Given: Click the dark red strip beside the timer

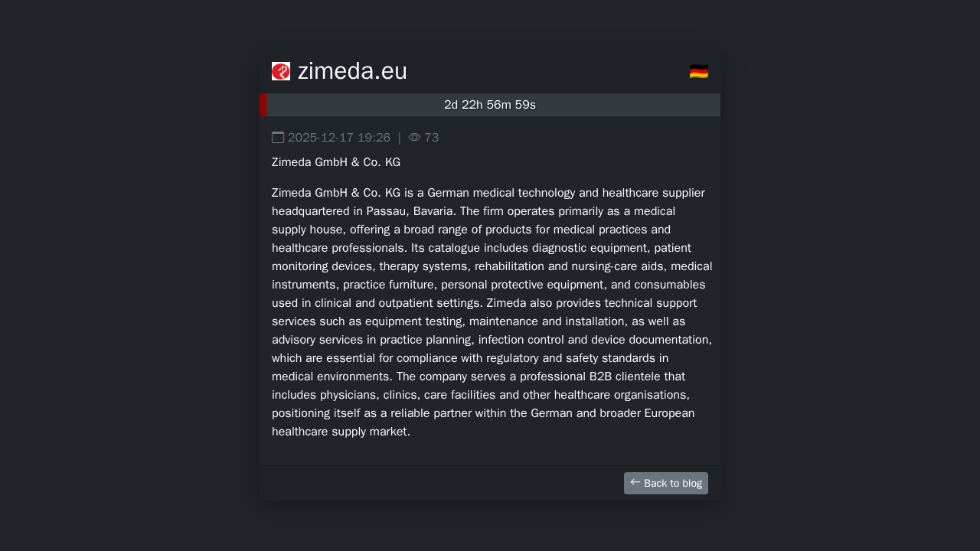Looking at the screenshot, I should coord(263,105).
